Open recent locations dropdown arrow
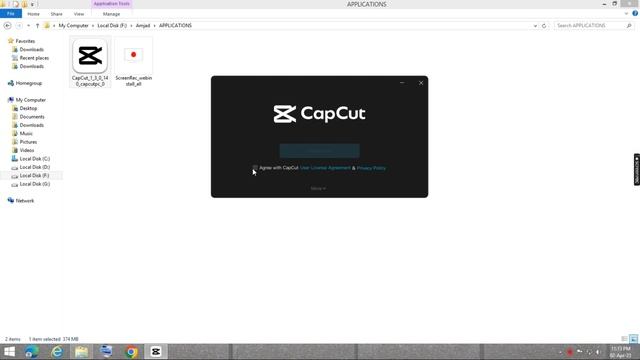The height and width of the screenshot is (360, 640). click(x=28, y=26)
